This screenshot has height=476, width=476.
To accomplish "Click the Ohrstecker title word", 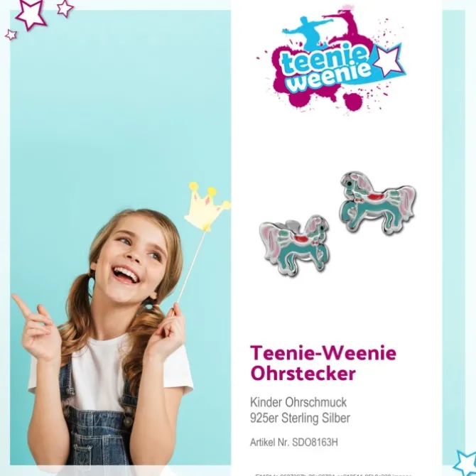I will (303, 374).
